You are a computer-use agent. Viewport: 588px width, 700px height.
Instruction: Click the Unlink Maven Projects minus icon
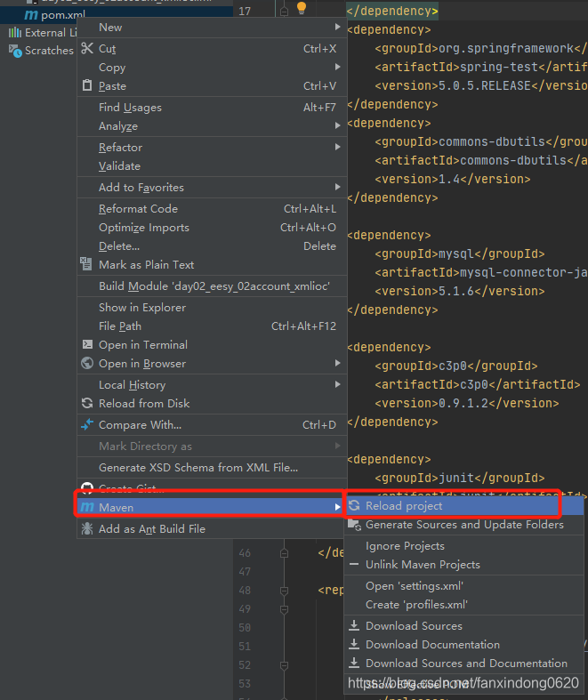tap(354, 564)
